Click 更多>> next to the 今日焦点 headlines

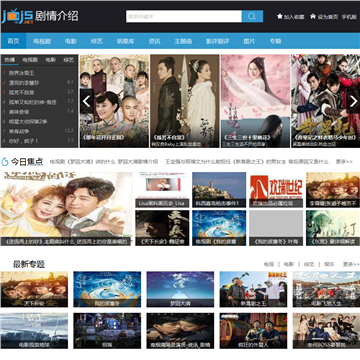coord(344,162)
